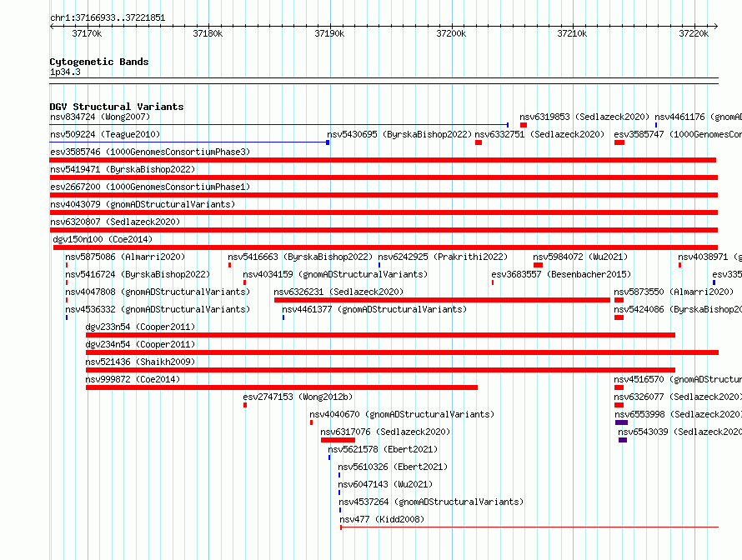Viewport: 742px width, 560px height.
Task: Click the red marker under nsv6326077
Action: tap(619, 405)
